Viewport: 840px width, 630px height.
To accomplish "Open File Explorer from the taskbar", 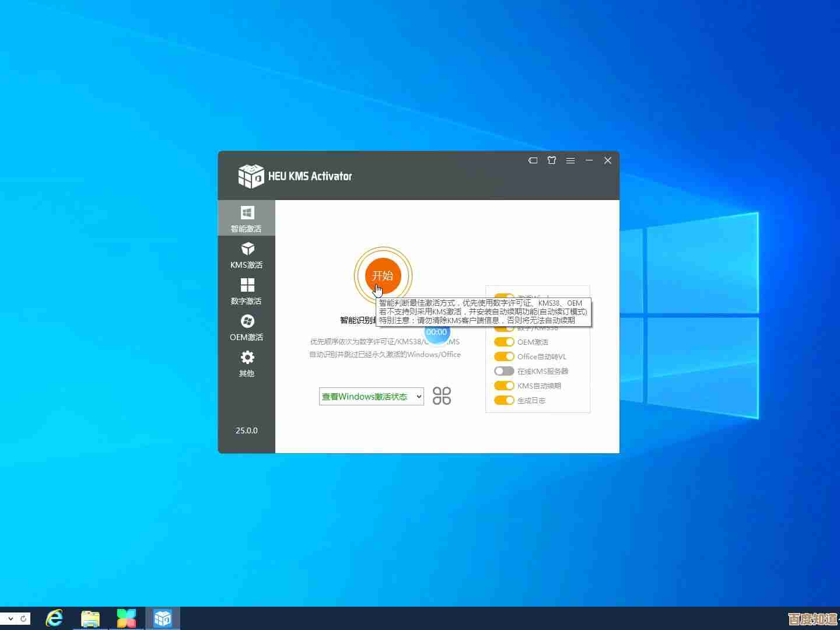I will pos(90,618).
